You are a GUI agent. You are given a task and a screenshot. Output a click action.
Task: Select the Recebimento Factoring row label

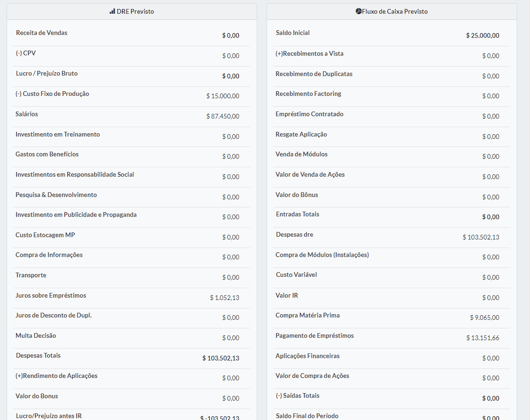pyautogui.click(x=308, y=94)
